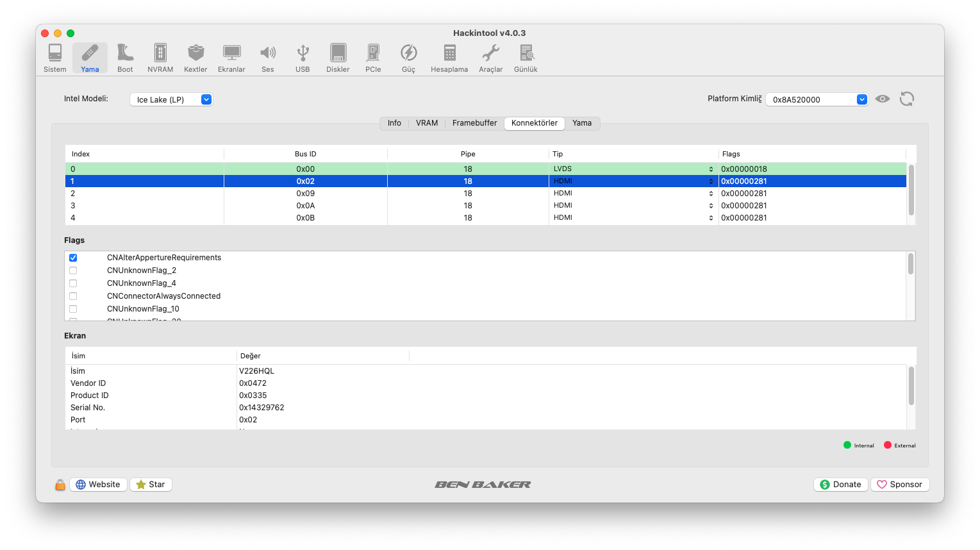
Task: Click the refresh arrows icon
Action: 906,99
